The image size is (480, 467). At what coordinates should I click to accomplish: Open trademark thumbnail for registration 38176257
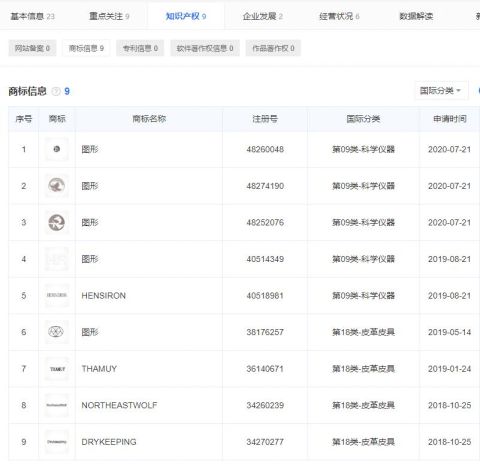point(57,332)
